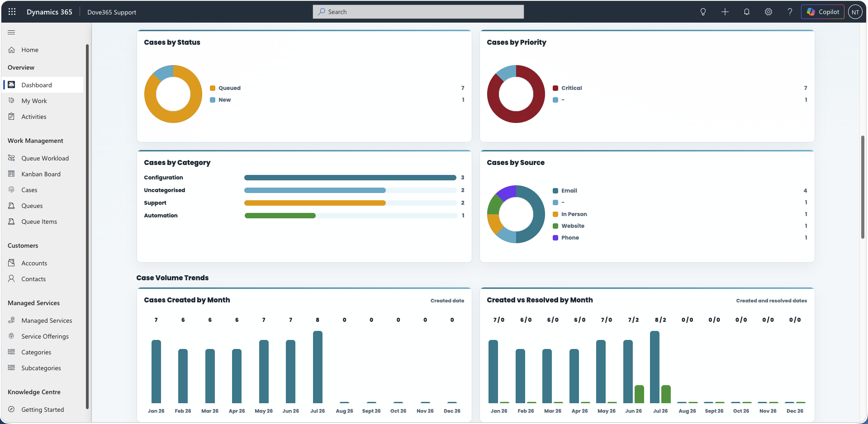Click the Contacts person icon
This screenshot has width=868, height=424.
[12, 278]
